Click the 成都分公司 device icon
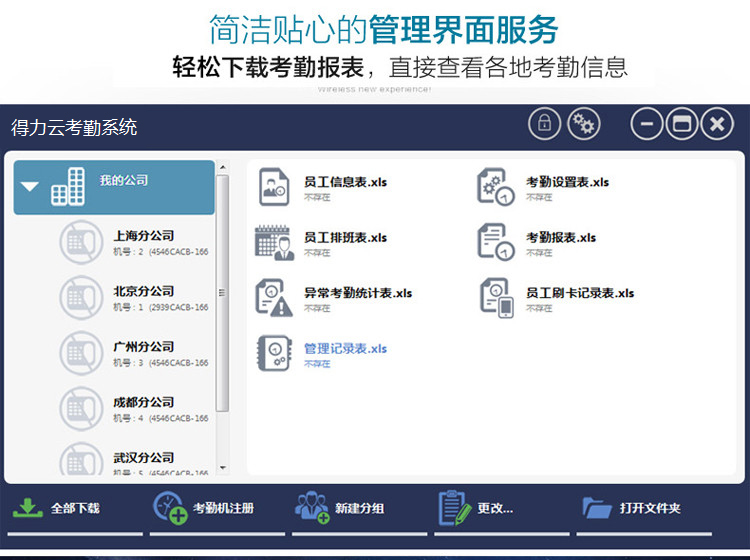 tap(81, 408)
